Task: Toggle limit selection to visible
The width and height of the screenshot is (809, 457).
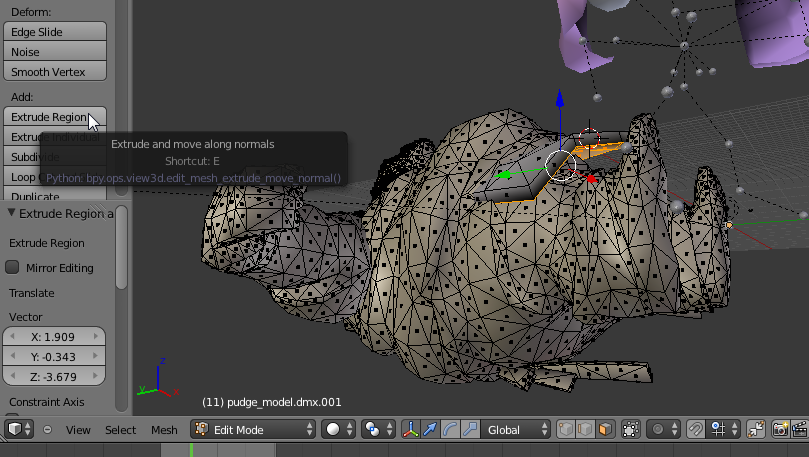Action: coord(630,429)
